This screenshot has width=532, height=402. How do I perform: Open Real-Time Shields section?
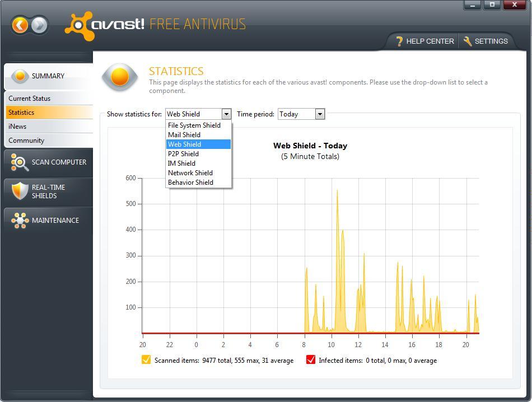pyautogui.click(x=49, y=191)
